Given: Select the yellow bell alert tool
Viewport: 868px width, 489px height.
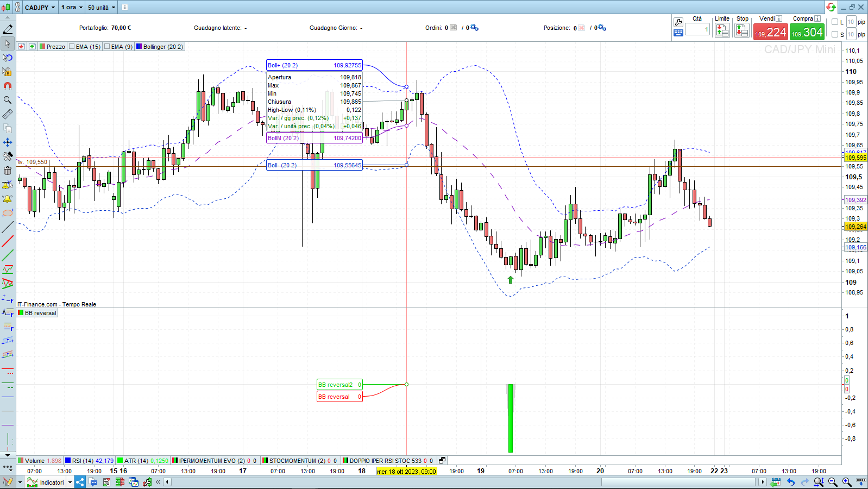Looking at the screenshot, I should (8, 199).
